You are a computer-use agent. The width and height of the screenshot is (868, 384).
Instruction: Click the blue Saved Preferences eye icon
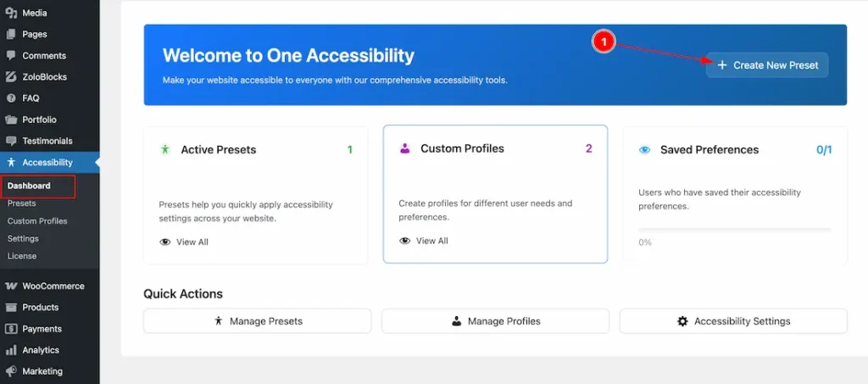tap(644, 150)
